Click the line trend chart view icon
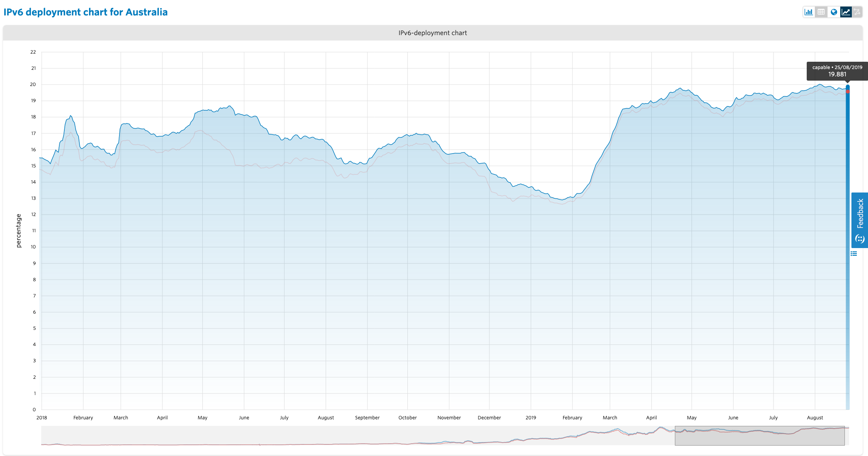 point(846,12)
